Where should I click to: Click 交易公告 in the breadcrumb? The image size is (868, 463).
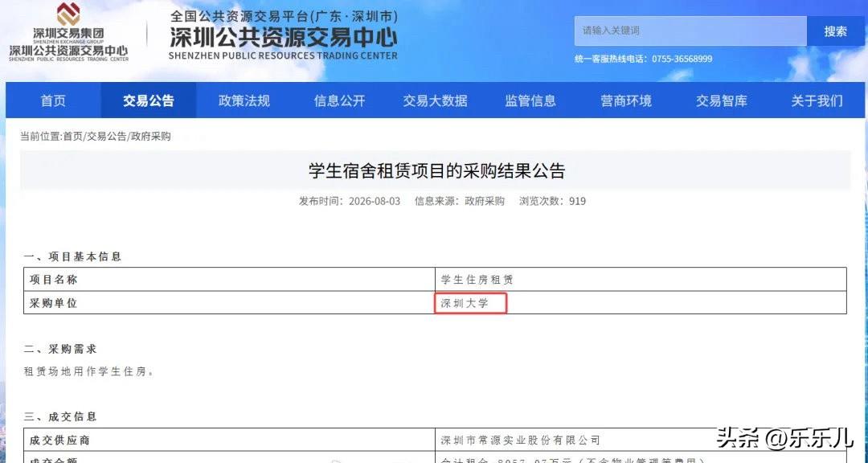[106, 136]
